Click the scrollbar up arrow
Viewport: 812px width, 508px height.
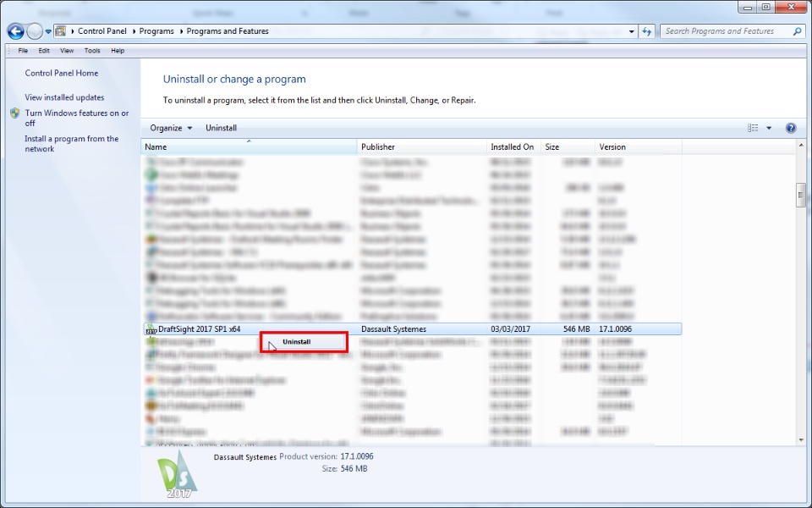point(801,146)
